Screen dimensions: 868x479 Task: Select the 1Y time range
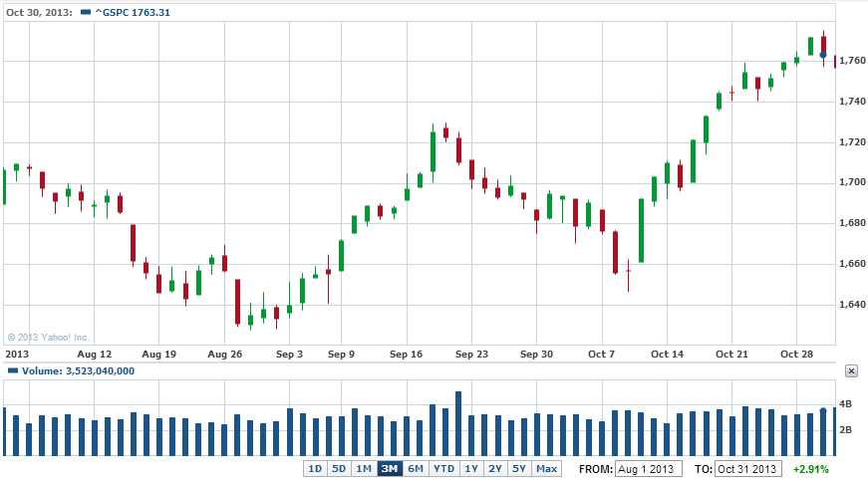(471, 468)
